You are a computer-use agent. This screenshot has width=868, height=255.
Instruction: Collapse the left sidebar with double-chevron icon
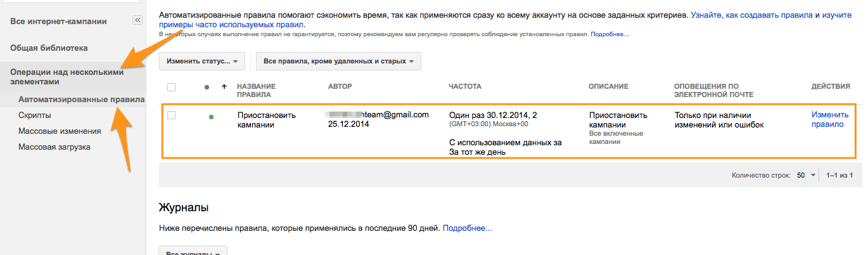click(137, 20)
